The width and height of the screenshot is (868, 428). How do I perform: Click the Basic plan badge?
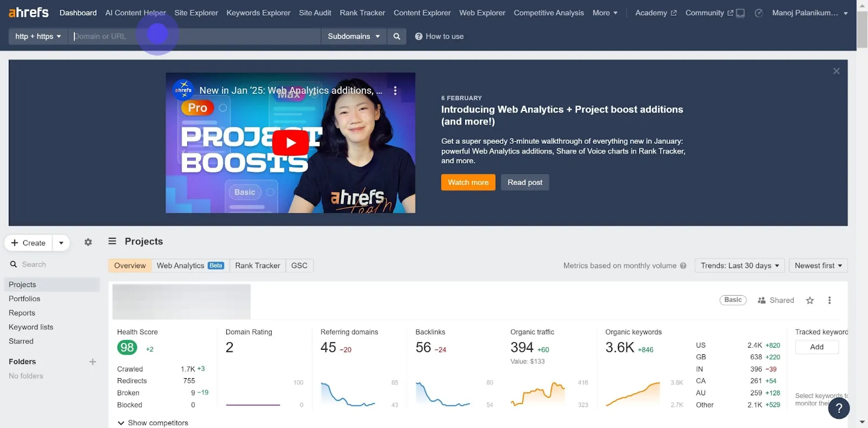733,300
